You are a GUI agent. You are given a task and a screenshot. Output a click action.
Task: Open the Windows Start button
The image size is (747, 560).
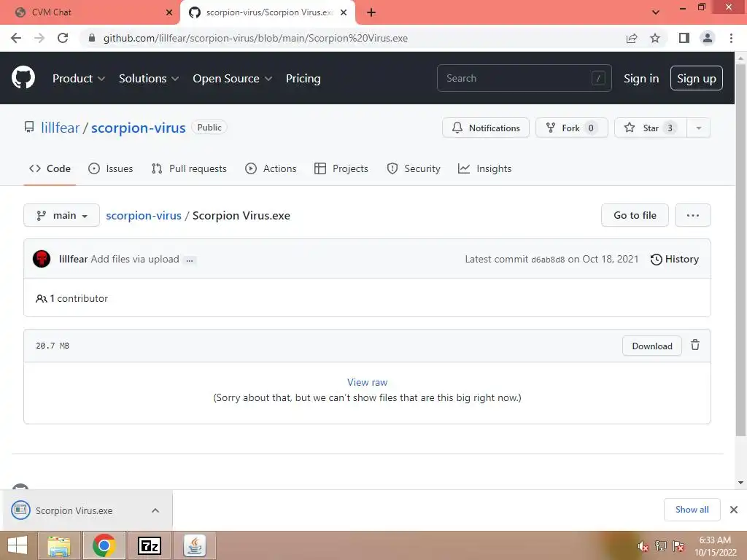pyautogui.click(x=18, y=545)
